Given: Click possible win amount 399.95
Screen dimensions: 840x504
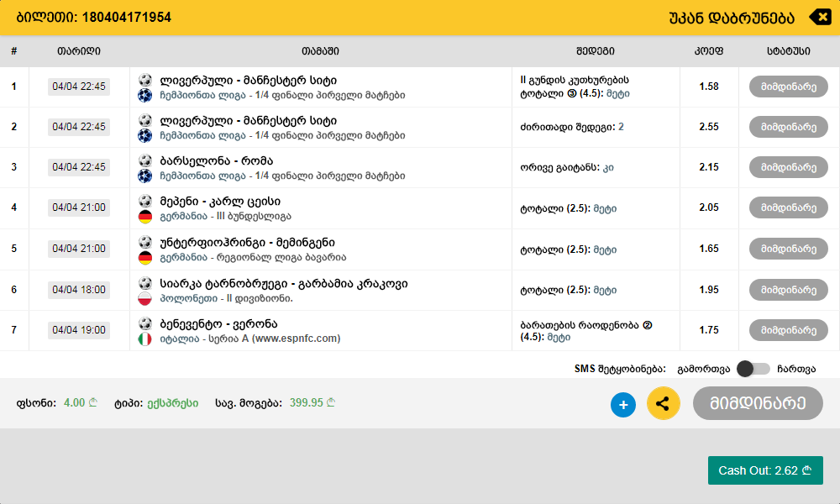Looking at the screenshot, I should 312,402.
